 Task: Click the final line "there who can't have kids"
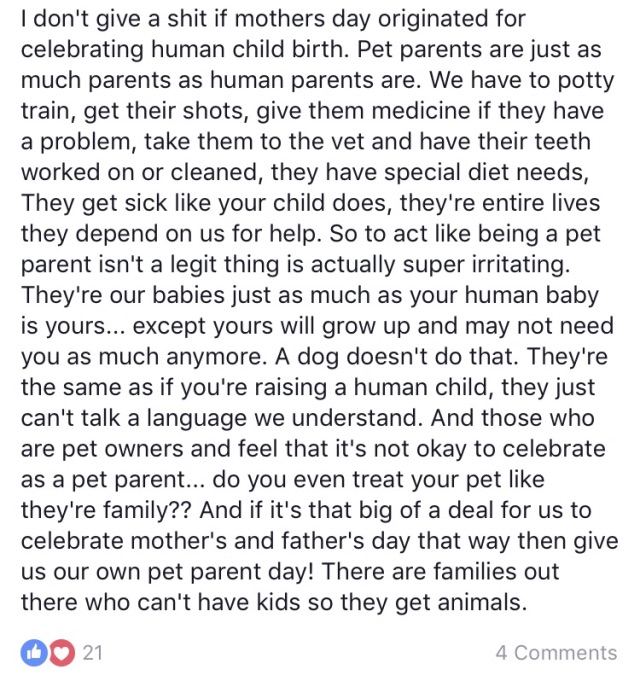pyautogui.click(x=273, y=602)
